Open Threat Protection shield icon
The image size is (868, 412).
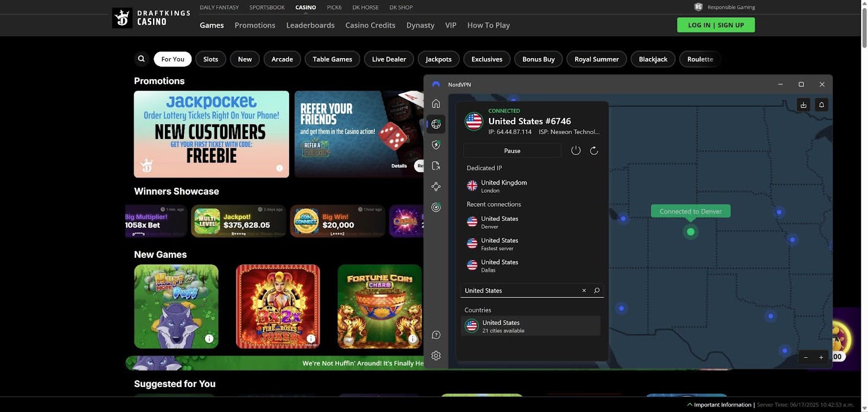pos(436,145)
